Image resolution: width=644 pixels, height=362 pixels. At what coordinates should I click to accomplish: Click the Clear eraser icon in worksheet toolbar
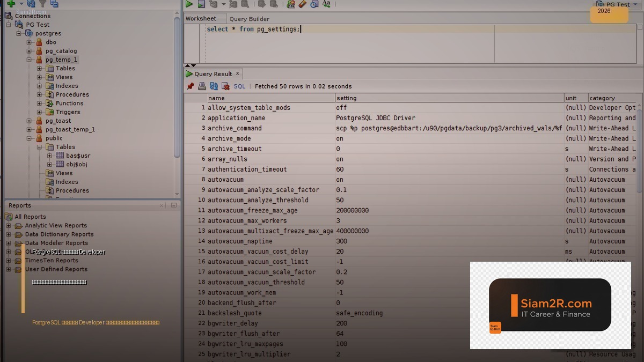[x=303, y=4]
